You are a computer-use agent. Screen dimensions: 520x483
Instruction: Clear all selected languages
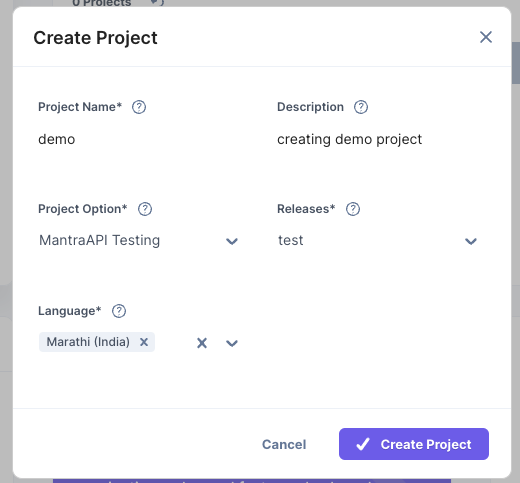pos(202,343)
